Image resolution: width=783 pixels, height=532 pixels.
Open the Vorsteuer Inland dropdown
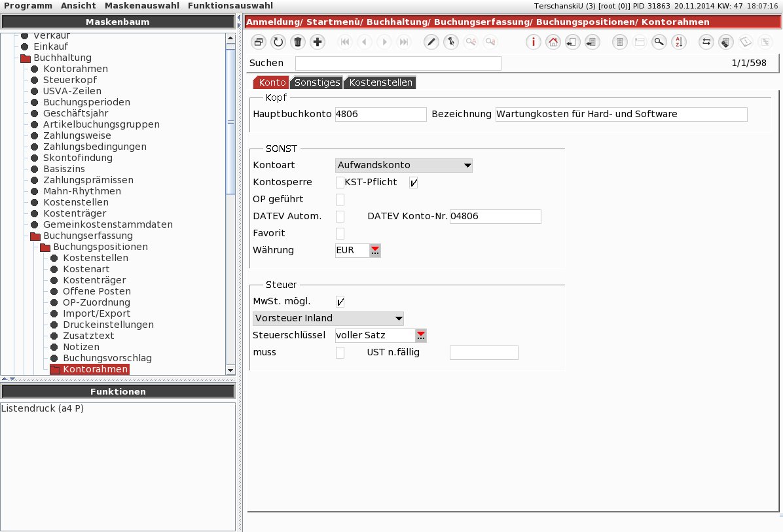(x=328, y=319)
